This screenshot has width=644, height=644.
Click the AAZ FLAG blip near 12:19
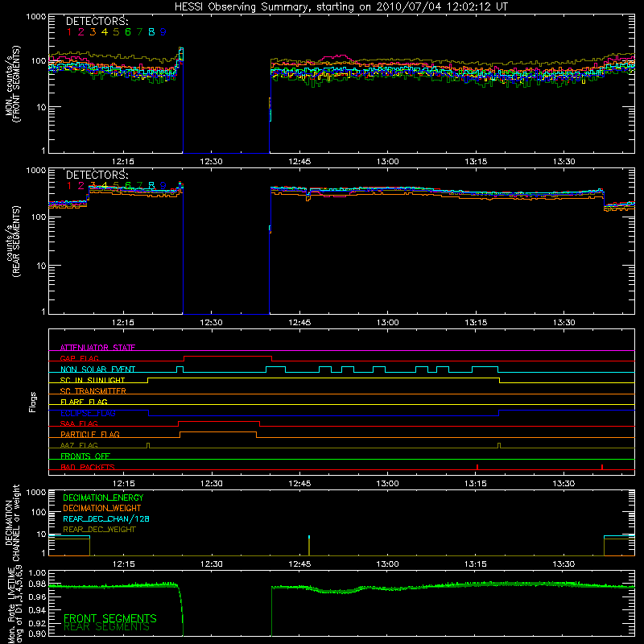point(148,446)
